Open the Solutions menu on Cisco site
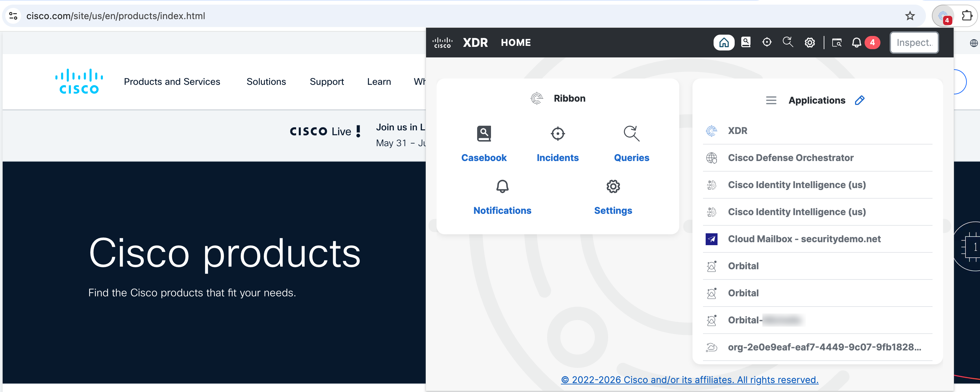The image size is (980, 392). [266, 82]
